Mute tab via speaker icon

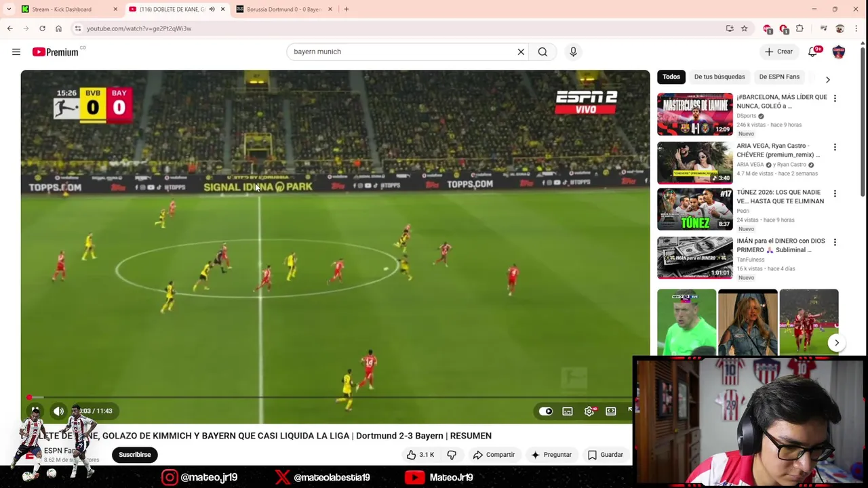click(212, 9)
